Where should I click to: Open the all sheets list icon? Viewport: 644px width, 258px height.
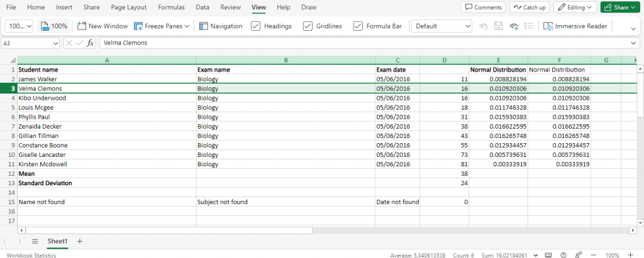[x=35, y=241]
